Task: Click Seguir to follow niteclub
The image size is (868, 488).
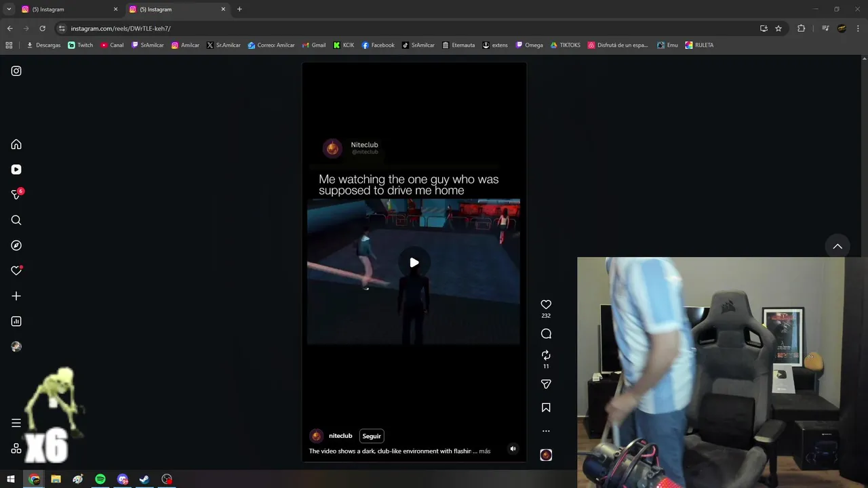Action: [372, 436]
